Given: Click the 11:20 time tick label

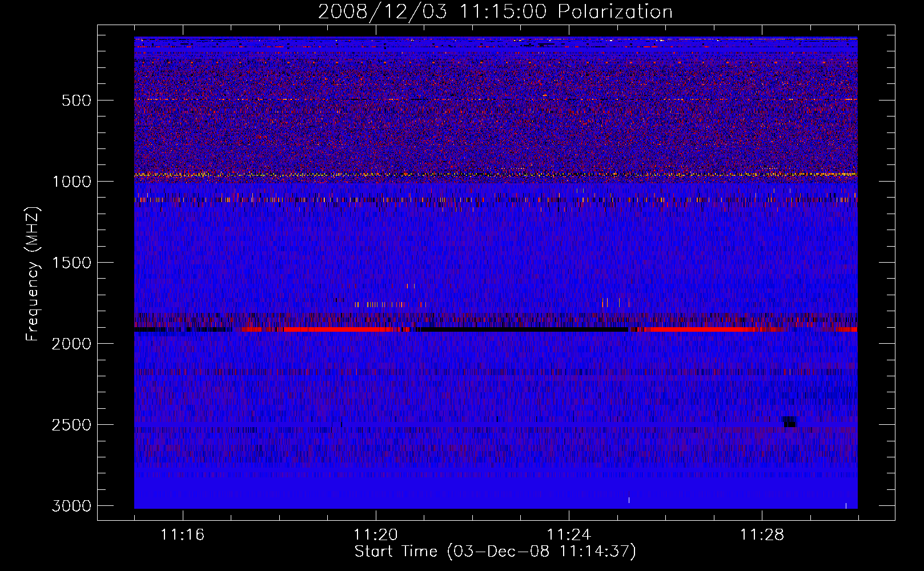Looking at the screenshot, I should [x=376, y=535].
